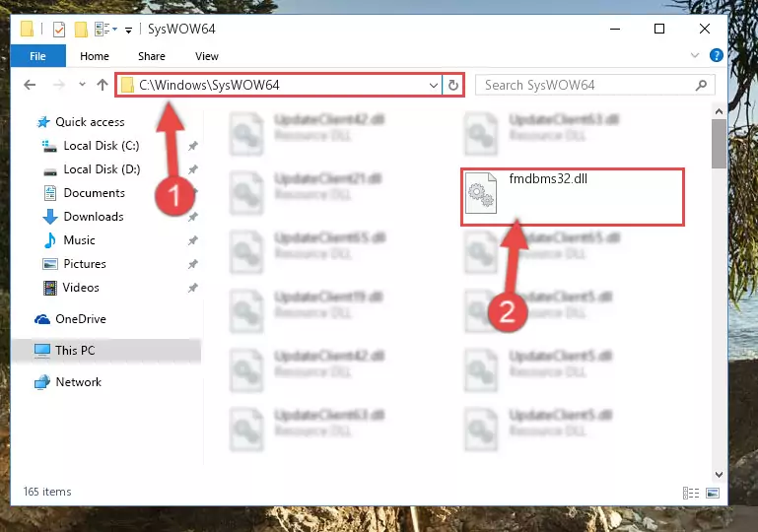Open Pictures in navigation pane

85,264
